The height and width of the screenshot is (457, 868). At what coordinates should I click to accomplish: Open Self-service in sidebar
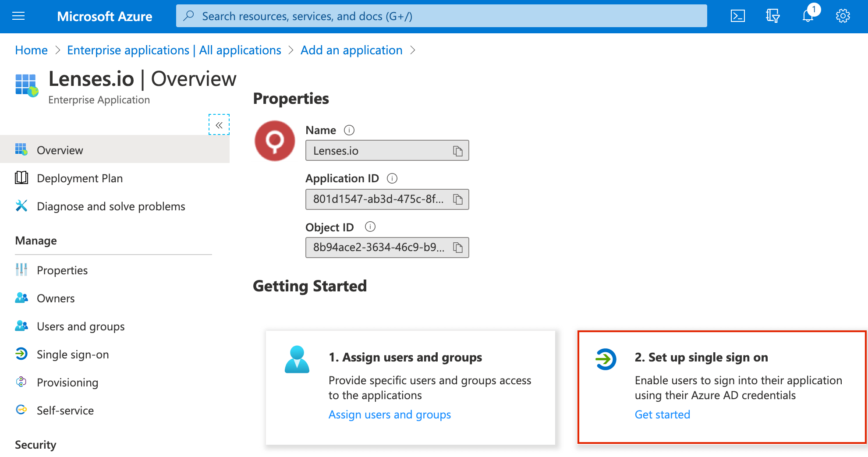tap(65, 411)
